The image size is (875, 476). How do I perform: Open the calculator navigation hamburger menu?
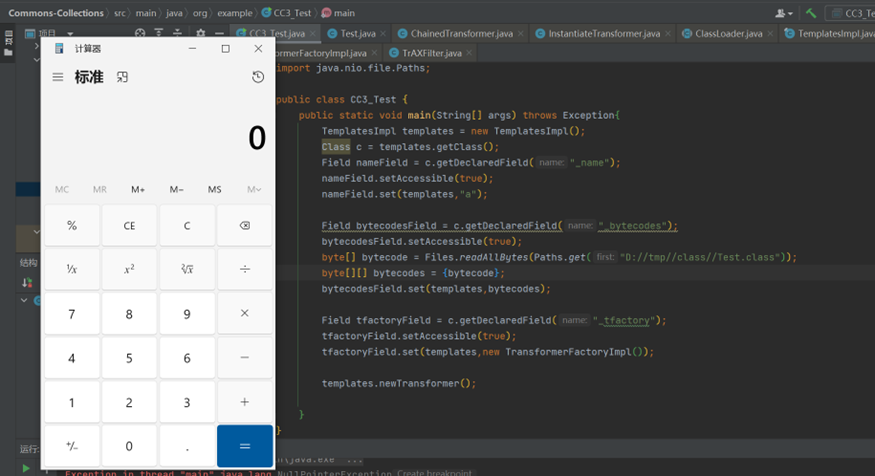pyautogui.click(x=57, y=77)
